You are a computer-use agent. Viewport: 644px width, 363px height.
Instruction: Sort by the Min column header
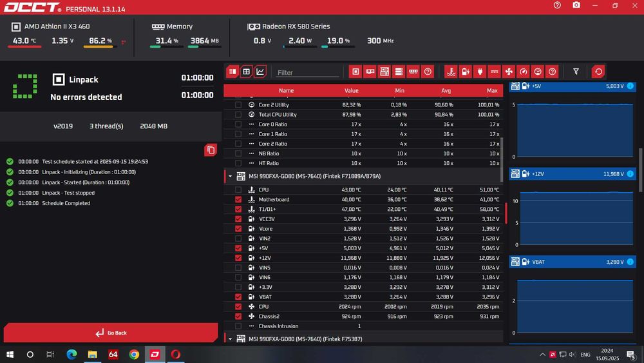pos(399,90)
